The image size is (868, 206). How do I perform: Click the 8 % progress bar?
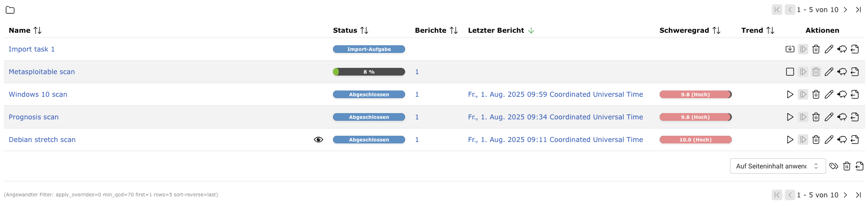[x=369, y=72]
